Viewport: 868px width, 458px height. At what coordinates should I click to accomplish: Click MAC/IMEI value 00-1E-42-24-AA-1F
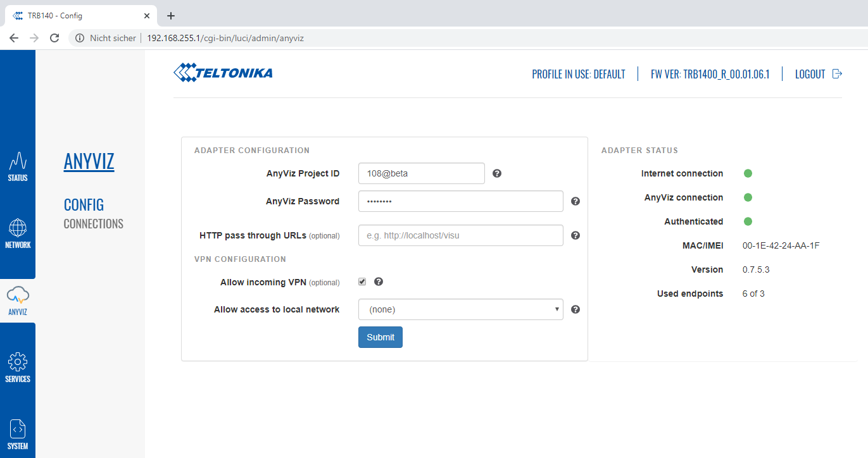781,245
